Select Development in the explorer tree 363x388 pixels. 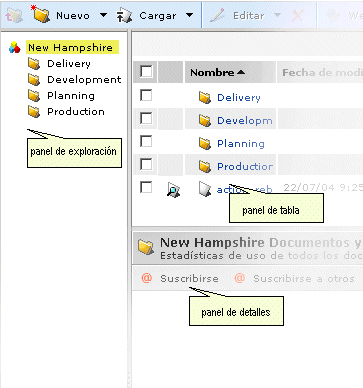[x=84, y=79]
